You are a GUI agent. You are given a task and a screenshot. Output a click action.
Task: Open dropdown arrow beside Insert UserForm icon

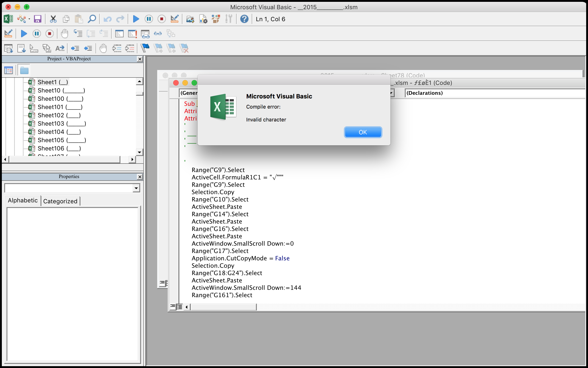[29, 19]
